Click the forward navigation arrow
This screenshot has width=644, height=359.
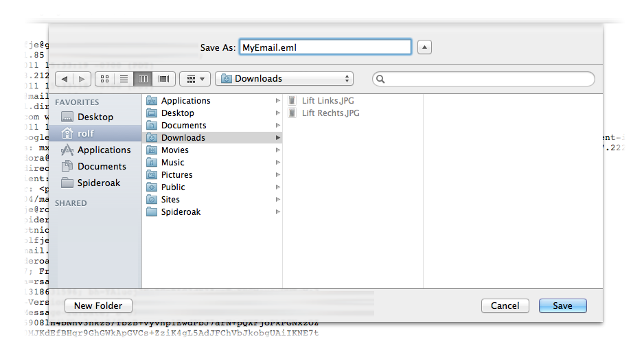(x=82, y=79)
